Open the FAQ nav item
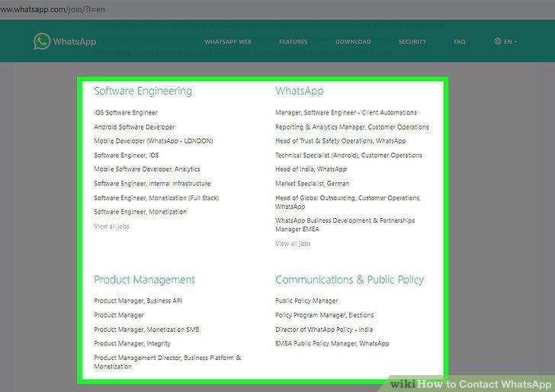Viewport: 555px width, 392px height. pyautogui.click(x=460, y=42)
